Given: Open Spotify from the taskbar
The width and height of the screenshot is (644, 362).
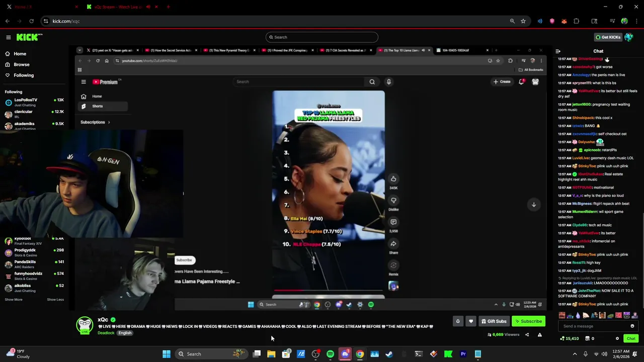Looking at the screenshot, I should (x=330, y=354).
